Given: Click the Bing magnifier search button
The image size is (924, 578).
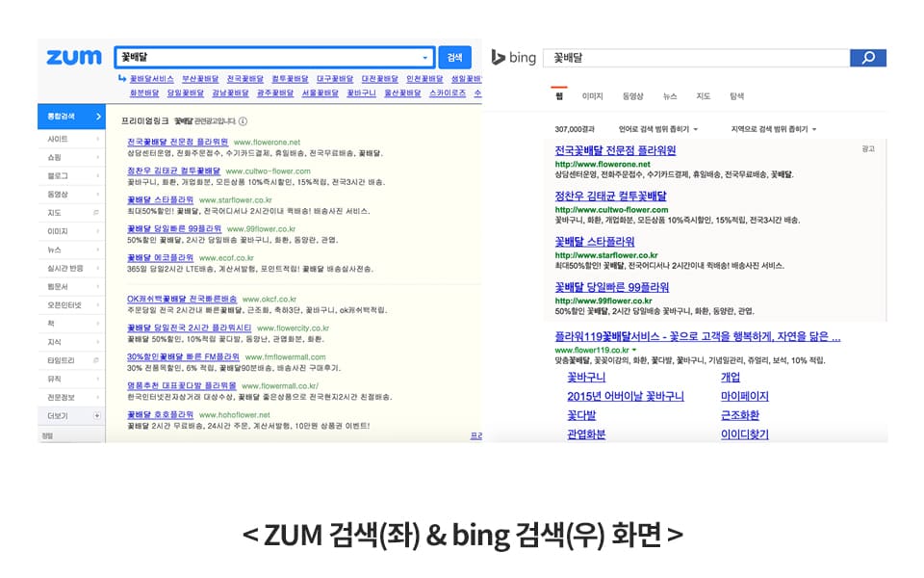Looking at the screenshot, I should [867, 58].
